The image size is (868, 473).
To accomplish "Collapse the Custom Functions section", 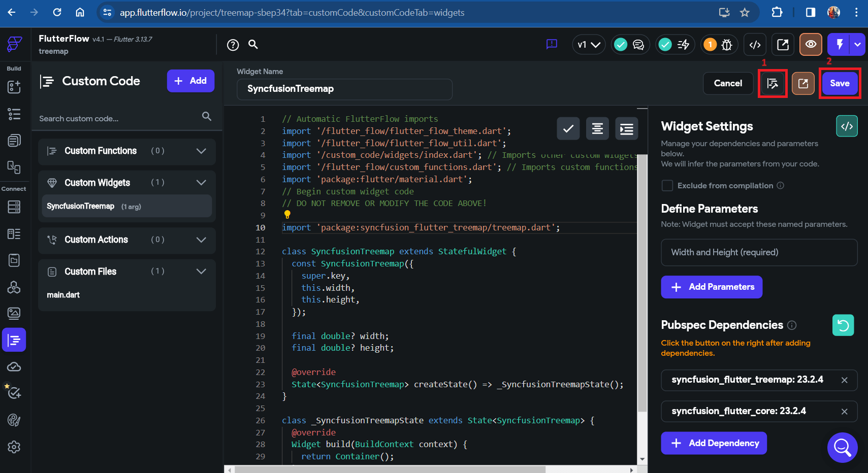I will [x=201, y=151].
